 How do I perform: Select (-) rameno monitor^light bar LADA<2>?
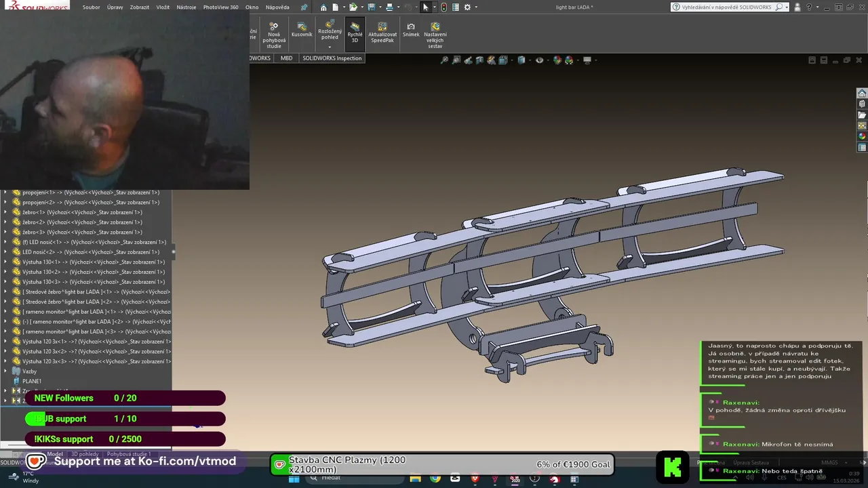[x=91, y=321]
